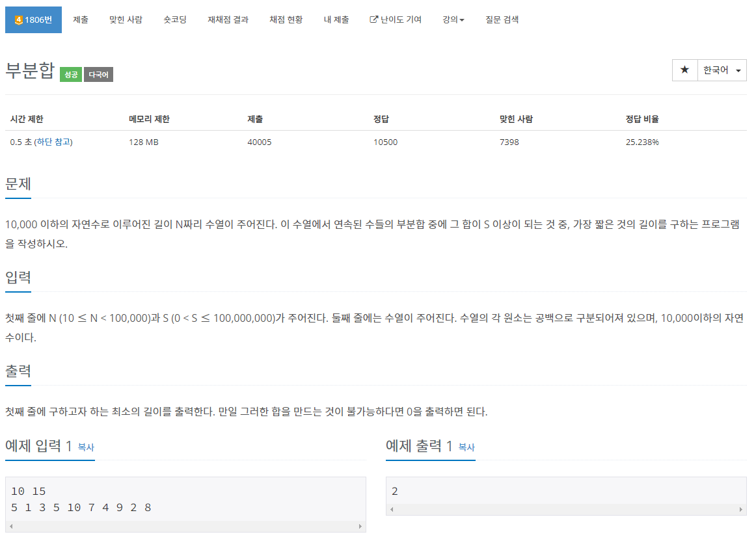Click right scroll arrow of example input box

coord(360,527)
